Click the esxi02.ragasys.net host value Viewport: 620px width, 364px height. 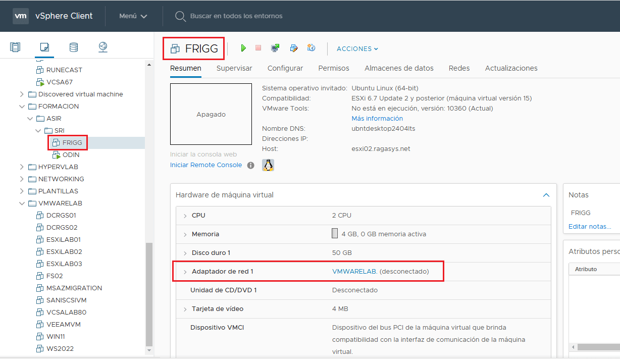pos(381,149)
